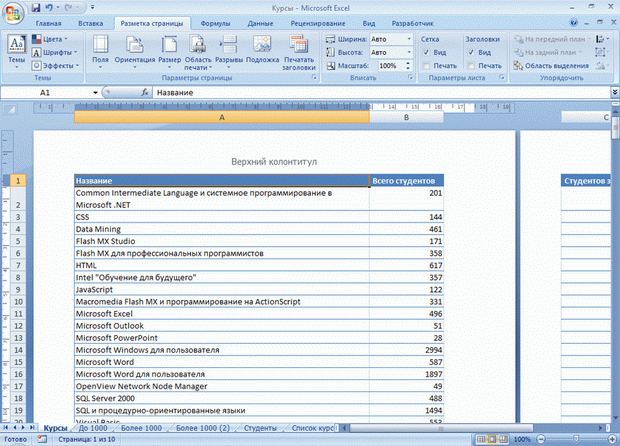
Task: Open the Office button menu
Action: coord(13,13)
